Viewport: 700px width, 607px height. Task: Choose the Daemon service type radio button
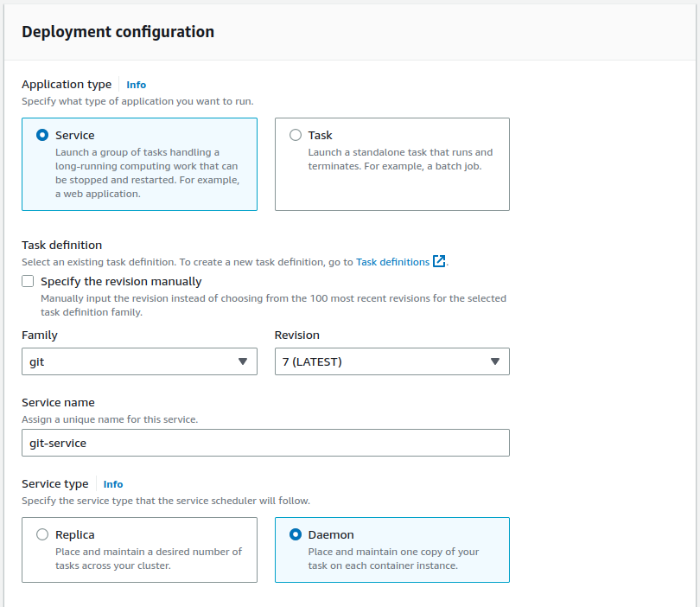tap(296, 534)
